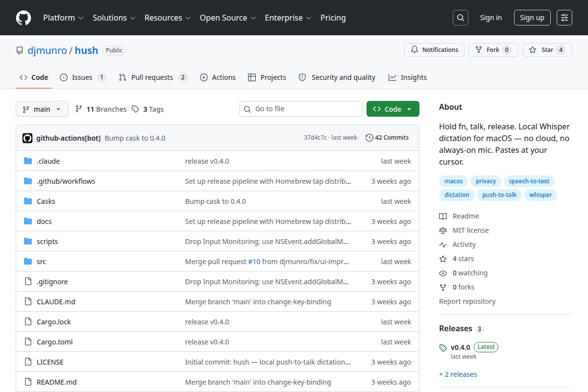588x392 pixels.
Task: Click the book icon next to Readme
Action: tap(443, 216)
